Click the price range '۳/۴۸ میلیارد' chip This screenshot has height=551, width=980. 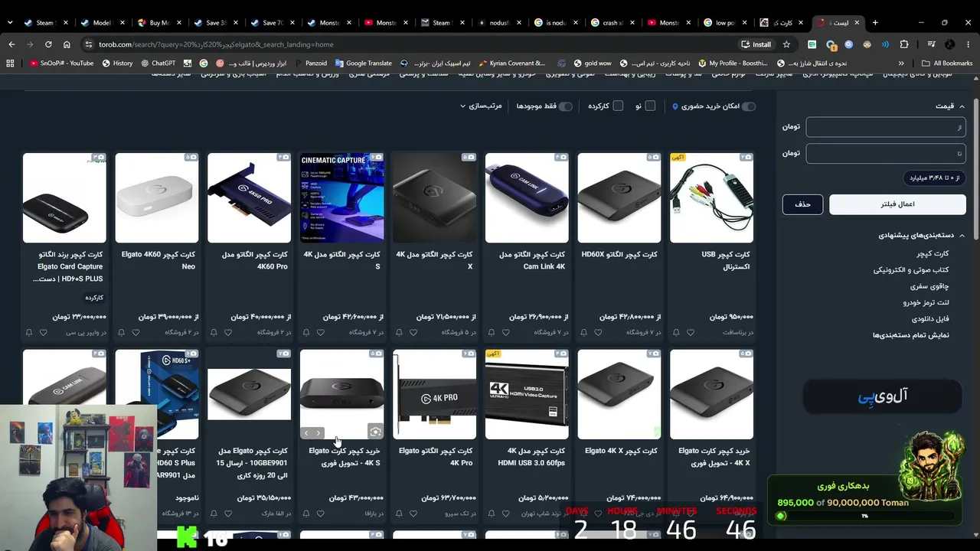[x=934, y=178]
